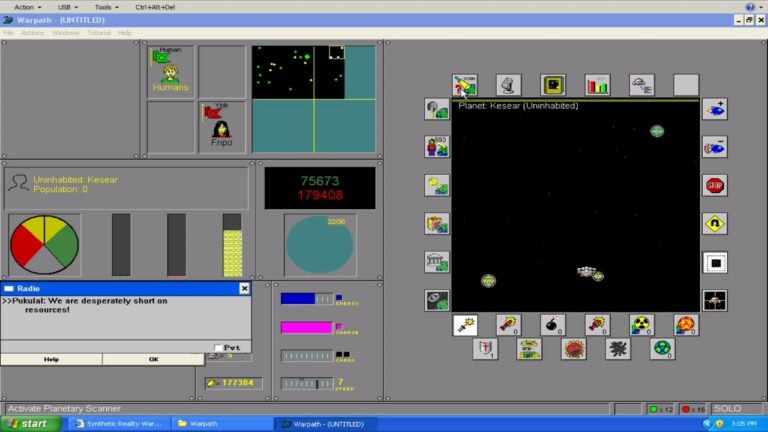Select the third missile launcher weapon icon
Image resolution: width=768 pixels, height=432 pixels.
597,325
